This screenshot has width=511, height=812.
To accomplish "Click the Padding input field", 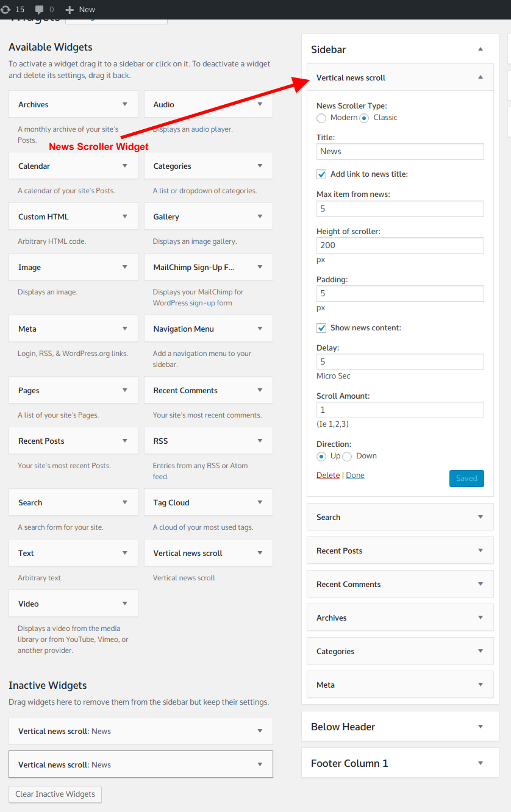I will coord(400,294).
